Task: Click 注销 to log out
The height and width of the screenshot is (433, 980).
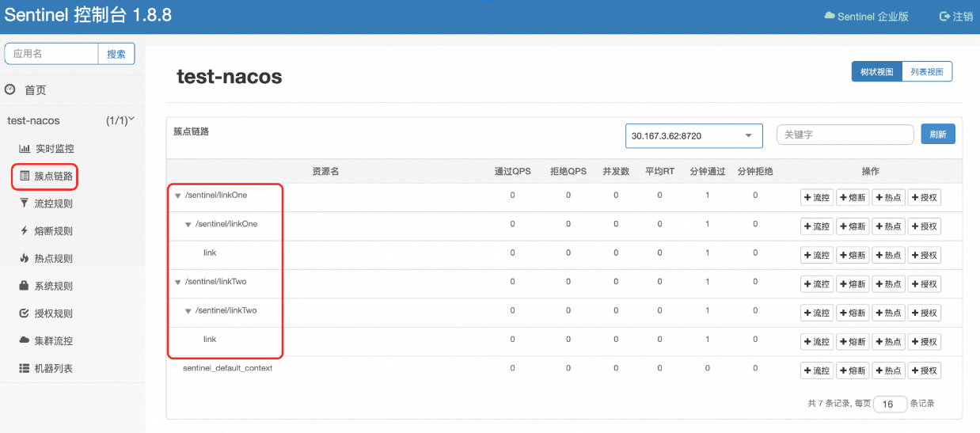Action: pyautogui.click(x=955, y=17)
